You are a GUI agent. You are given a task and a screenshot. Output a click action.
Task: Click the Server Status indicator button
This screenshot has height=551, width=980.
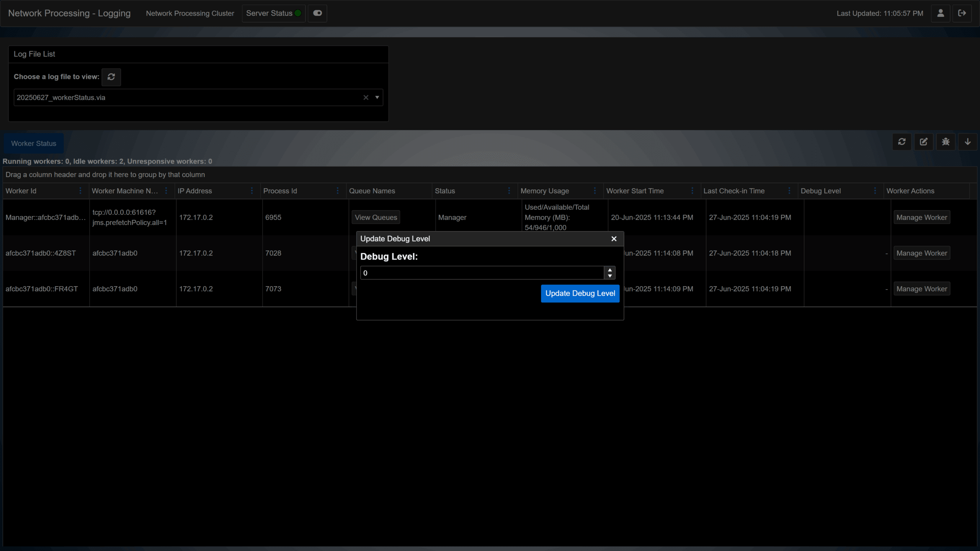(273, 13)
